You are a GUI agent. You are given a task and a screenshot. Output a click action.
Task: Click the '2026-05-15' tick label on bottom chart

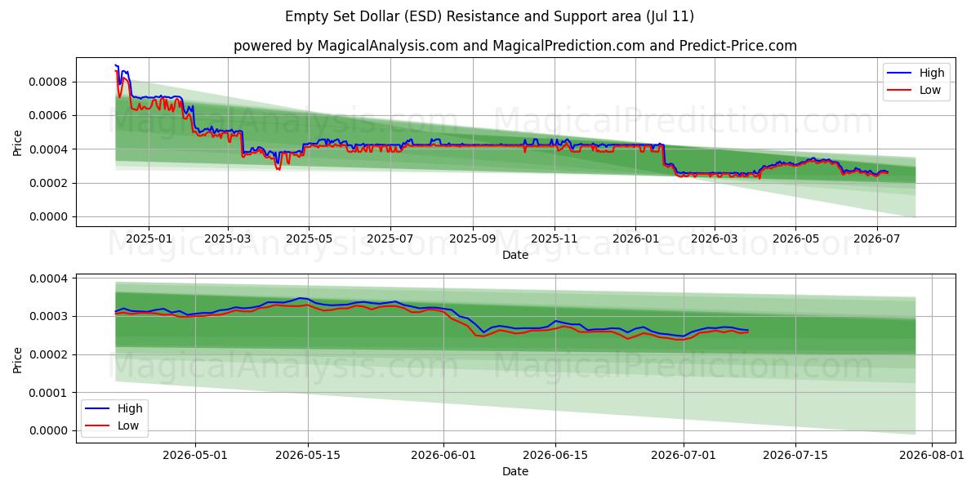tap(308, 456)
